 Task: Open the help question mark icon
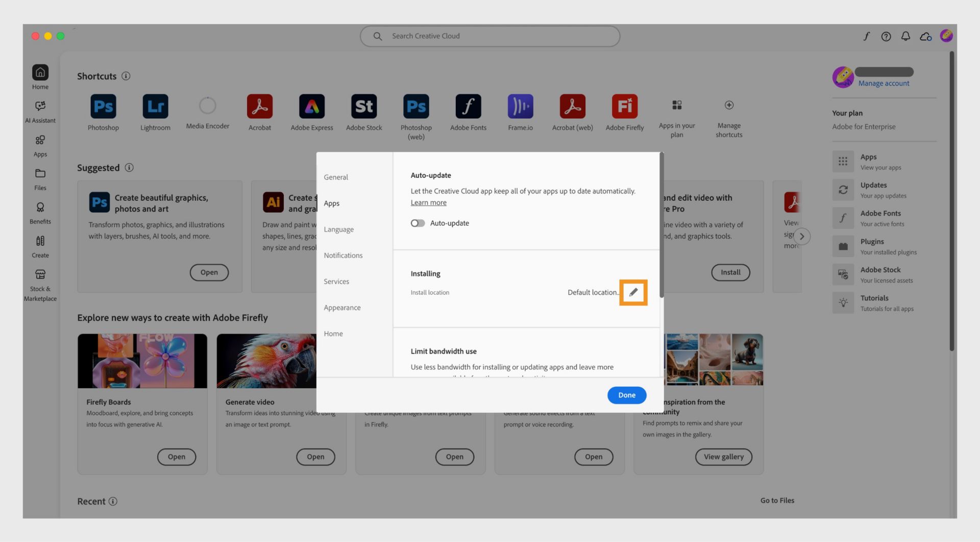(886, 36)
